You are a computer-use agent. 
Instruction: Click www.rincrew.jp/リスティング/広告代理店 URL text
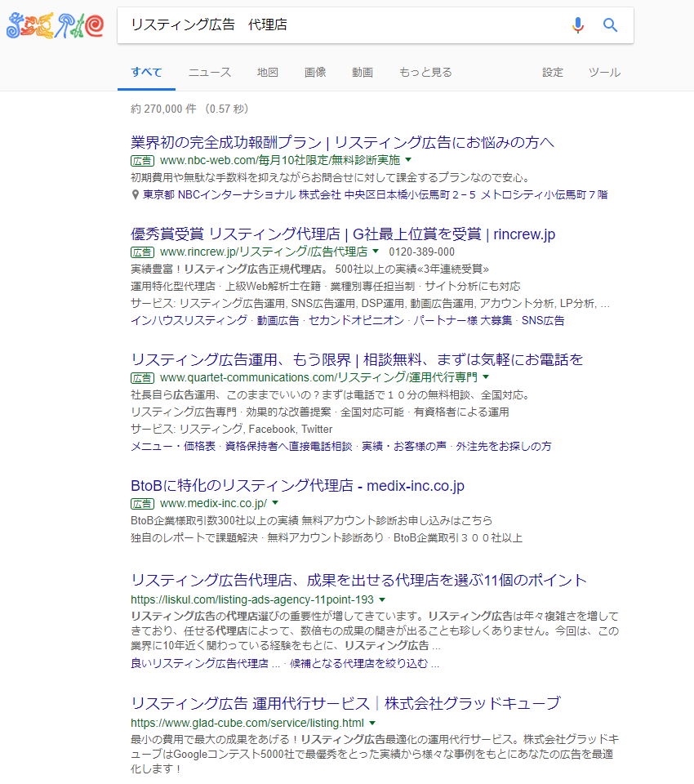(264, 252)
